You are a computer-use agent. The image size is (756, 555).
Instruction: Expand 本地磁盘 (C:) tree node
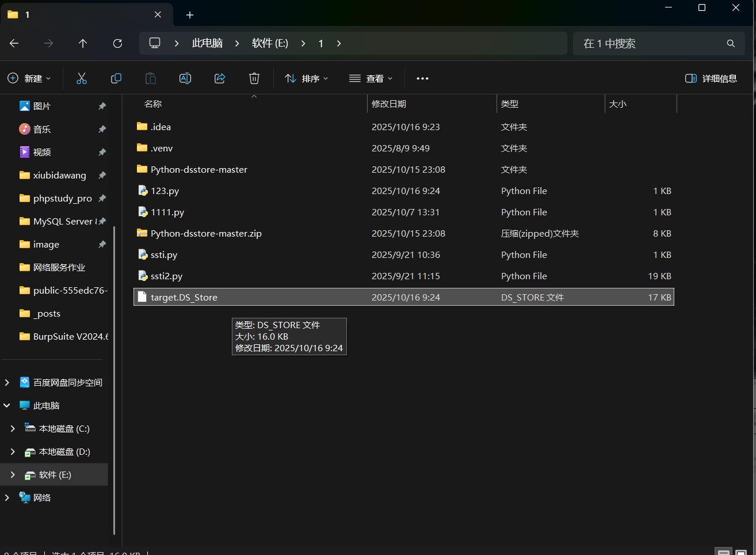click(13, 428)
